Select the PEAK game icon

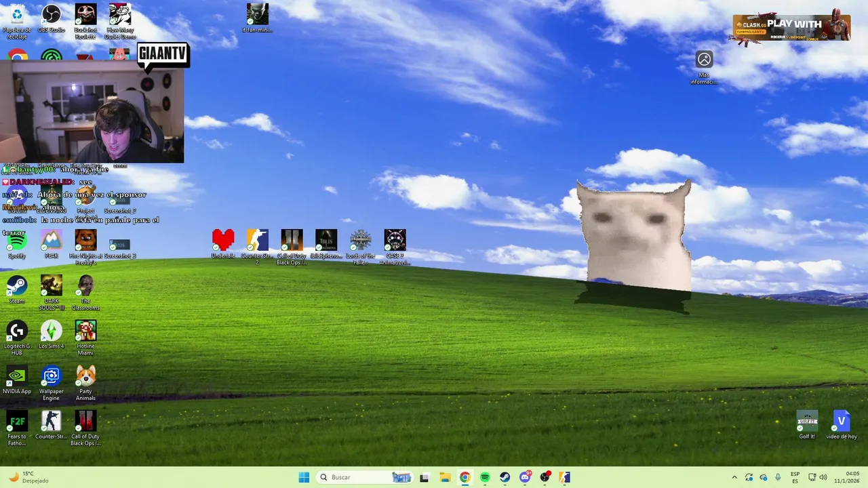(x=52, y=244)
